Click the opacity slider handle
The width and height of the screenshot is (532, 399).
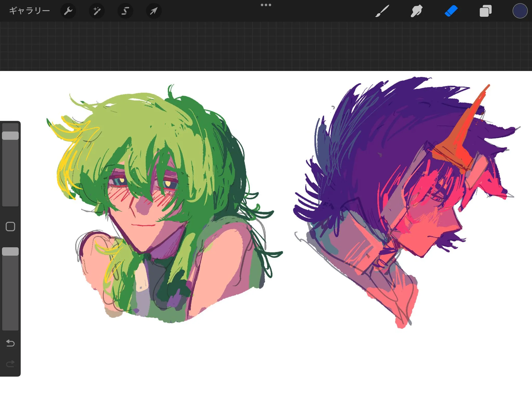pyautogui.click(x=10, y=251)
